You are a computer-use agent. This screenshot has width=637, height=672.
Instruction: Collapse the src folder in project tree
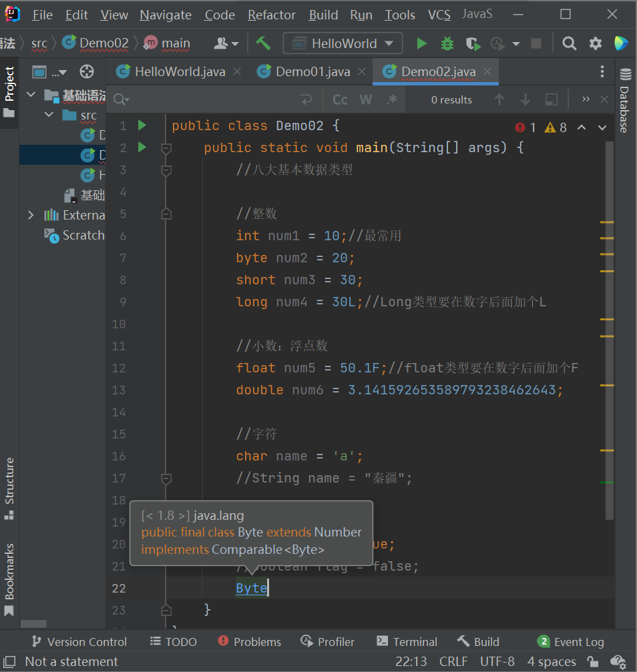(x=49, y=115)
